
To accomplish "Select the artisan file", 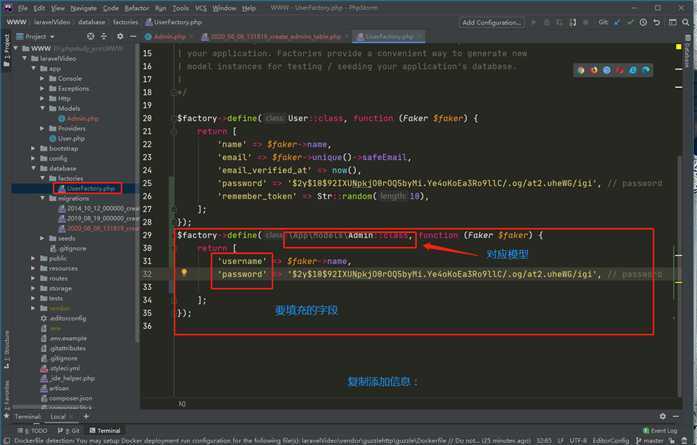I will 55,389.
